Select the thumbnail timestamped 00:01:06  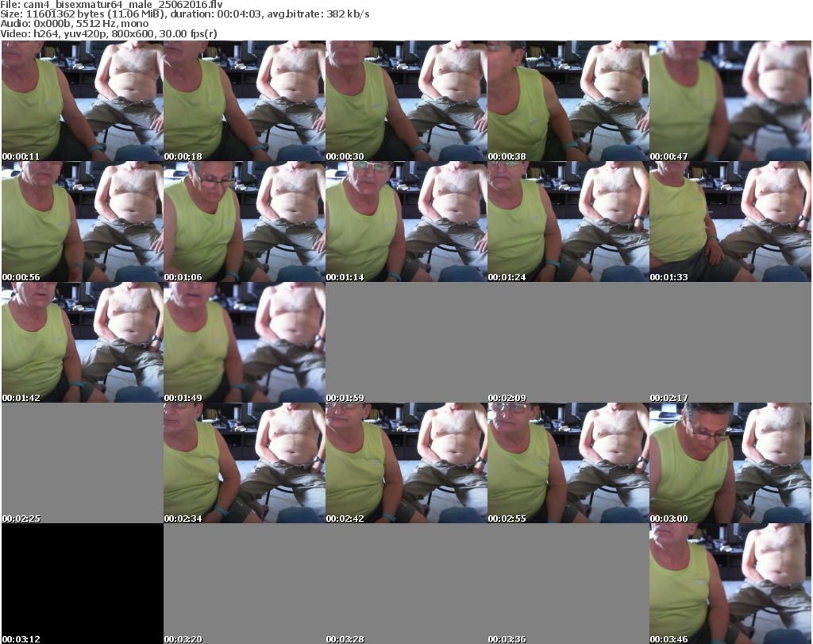pos(245,222)
